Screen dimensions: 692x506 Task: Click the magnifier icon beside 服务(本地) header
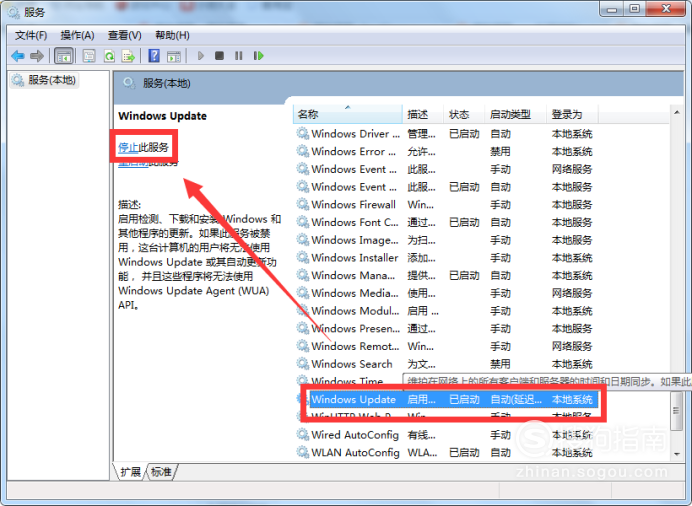click(128, 83)
